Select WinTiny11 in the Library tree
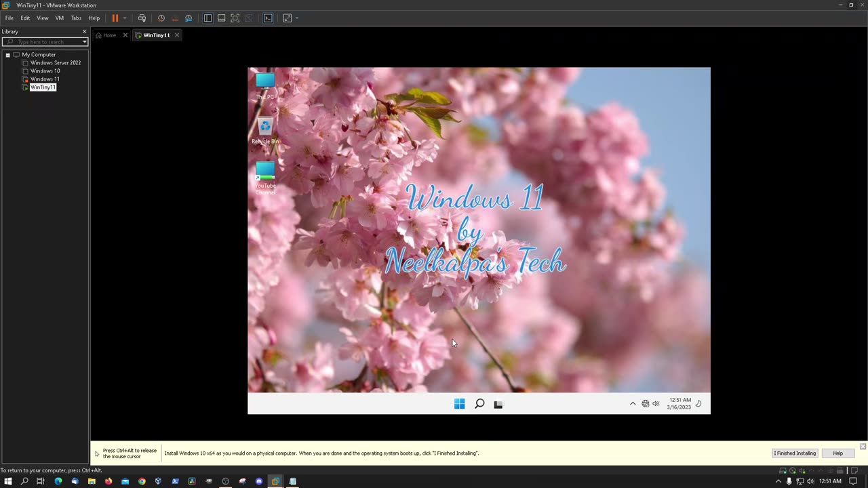868x488 pixels. 43,87
